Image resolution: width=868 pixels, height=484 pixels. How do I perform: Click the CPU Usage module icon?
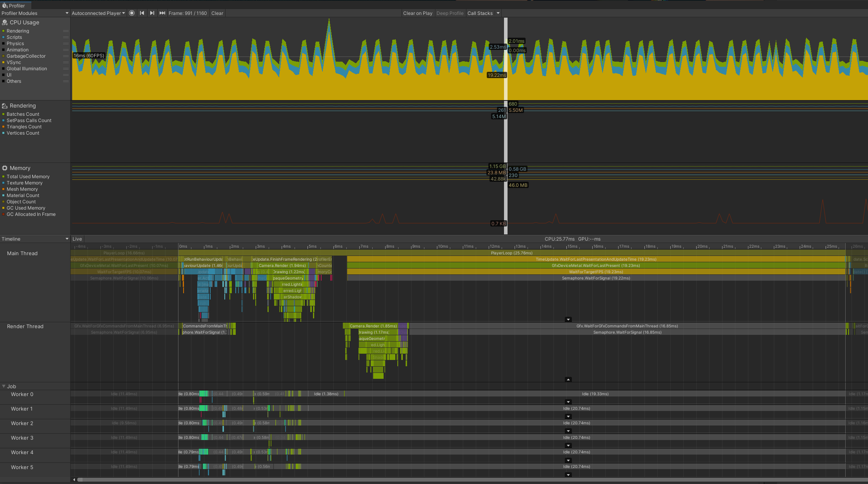[5, 22]
